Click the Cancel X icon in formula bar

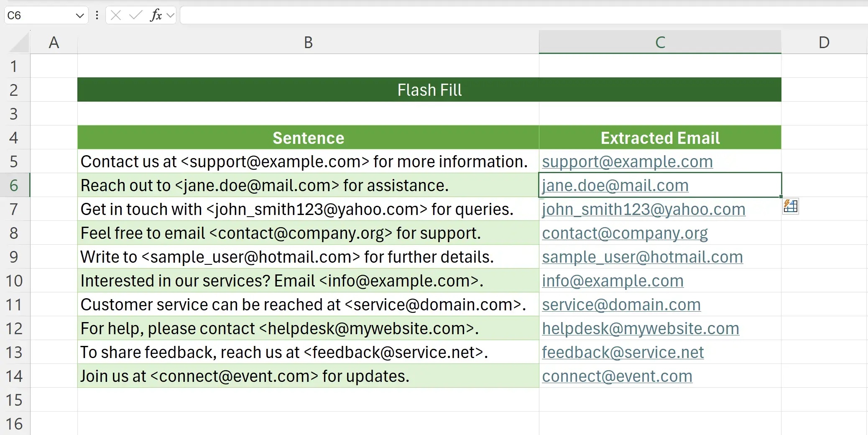click(115, 15)
